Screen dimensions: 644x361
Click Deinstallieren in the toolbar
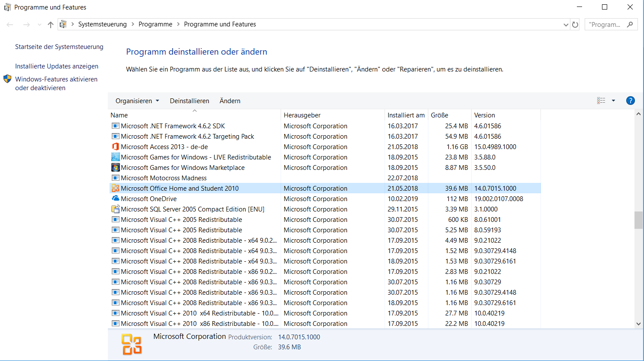click(189, 101)
